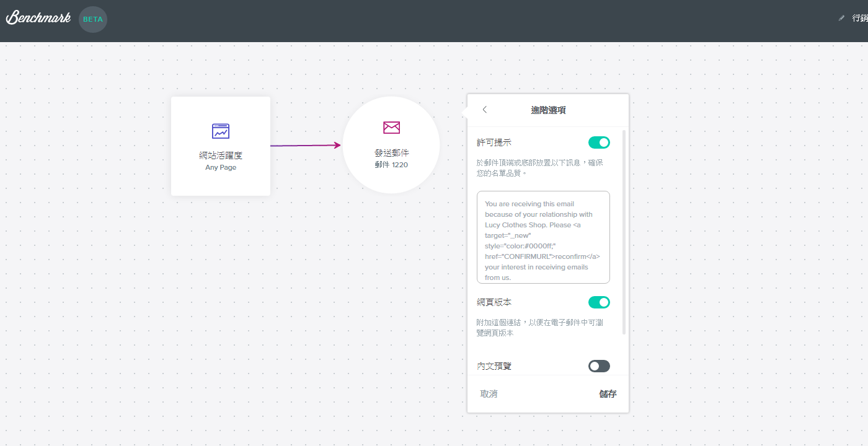Click the 進階選項 panel title
Viewport: 868px width, 446px height.
point(548,110)
